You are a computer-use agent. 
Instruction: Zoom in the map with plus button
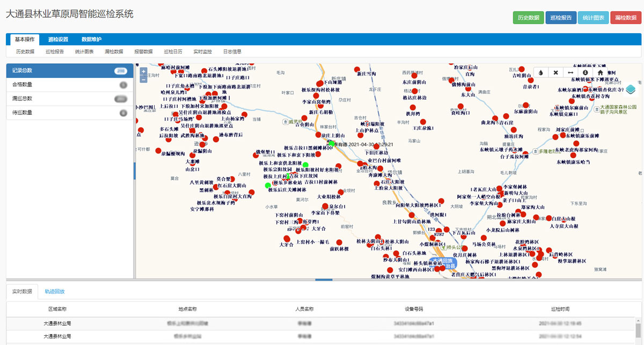[x=143, y=71]
